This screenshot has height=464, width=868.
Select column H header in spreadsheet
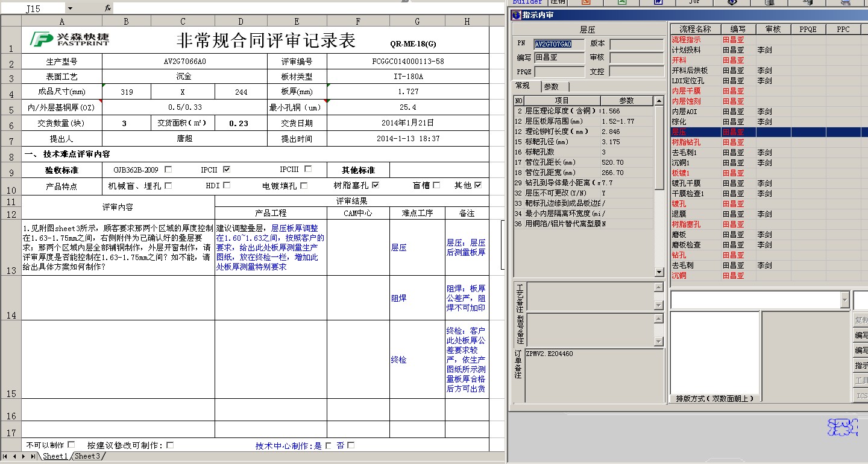[x=467, y=22]
